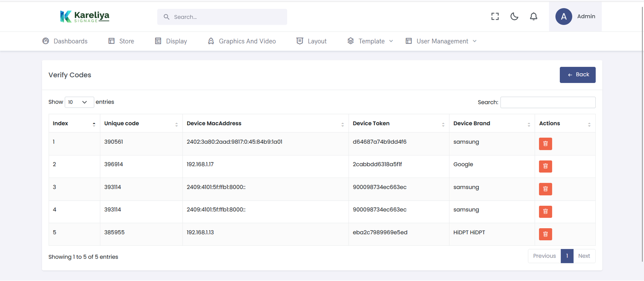Click the Actions header text
Image resolution: width=644 pixels, height=281 pixels.
(549, 124)
